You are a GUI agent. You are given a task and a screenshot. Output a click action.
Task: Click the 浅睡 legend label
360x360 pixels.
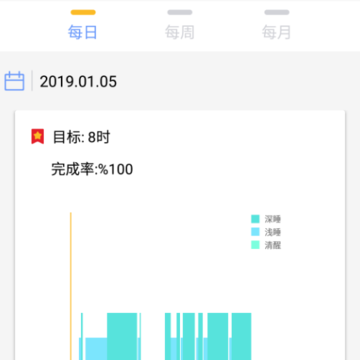coord(273,232)
